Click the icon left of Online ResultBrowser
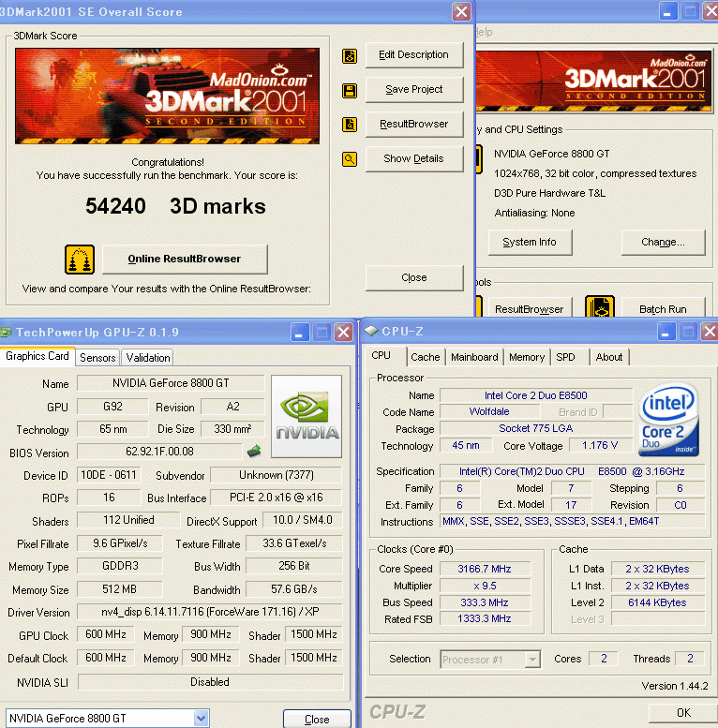 pyautogui.click(x=80, y=259)
